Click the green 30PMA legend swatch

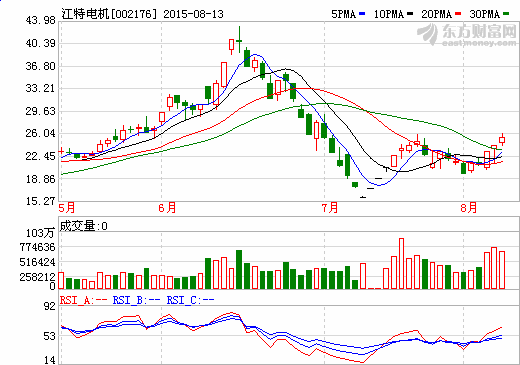[x=506, y=14]
